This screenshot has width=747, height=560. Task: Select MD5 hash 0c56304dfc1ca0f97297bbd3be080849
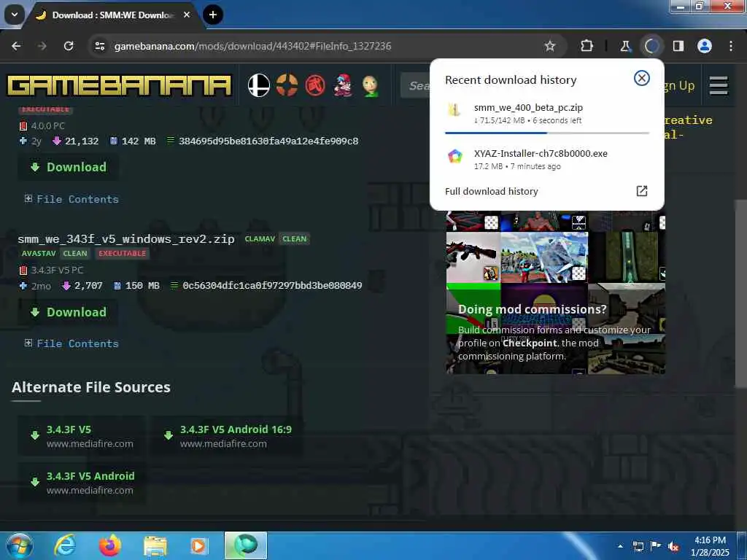coord(272,285)
